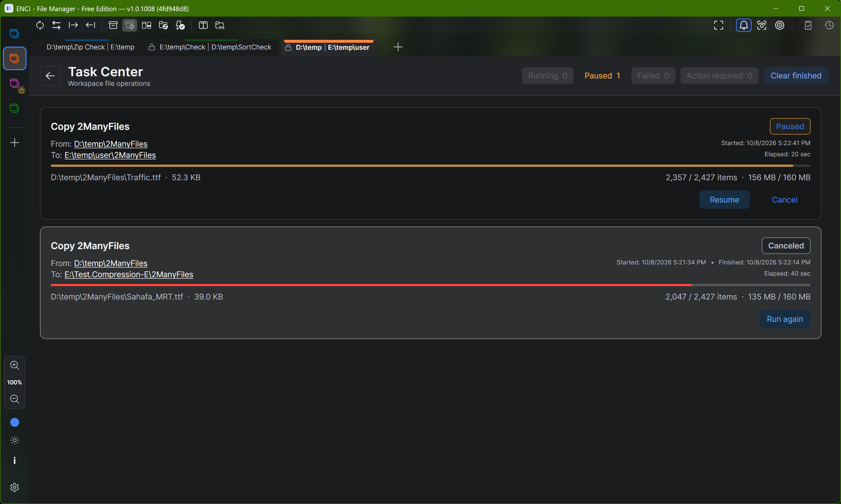The width and height of the screenshot is (841, 504).
Task: Filter tasks by Failed 0
Action: click(x=653, y=76)
